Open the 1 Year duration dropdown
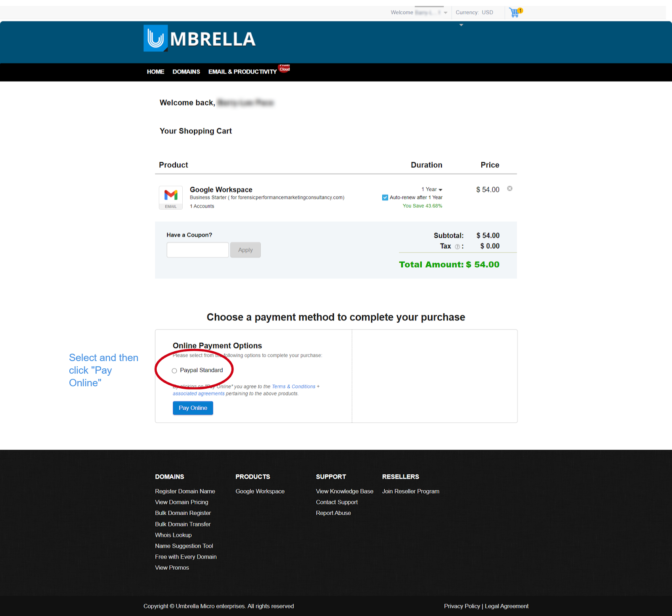 pos(432,190)
